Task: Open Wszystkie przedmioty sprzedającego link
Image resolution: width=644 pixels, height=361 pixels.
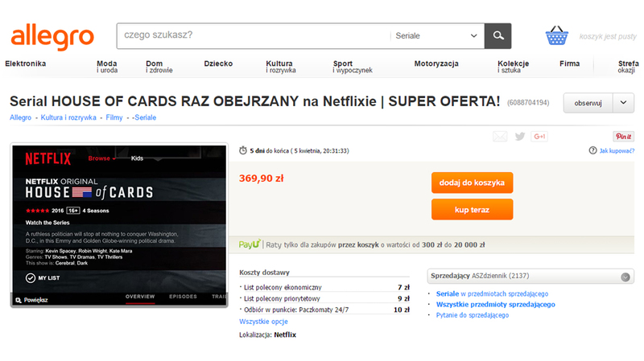Action: pos(495,305)
